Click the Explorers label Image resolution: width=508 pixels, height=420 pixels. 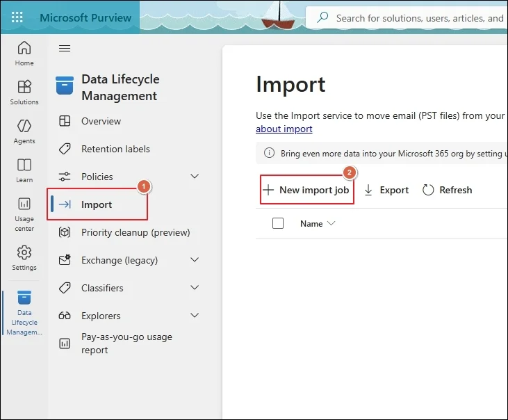tap(101, 316)
